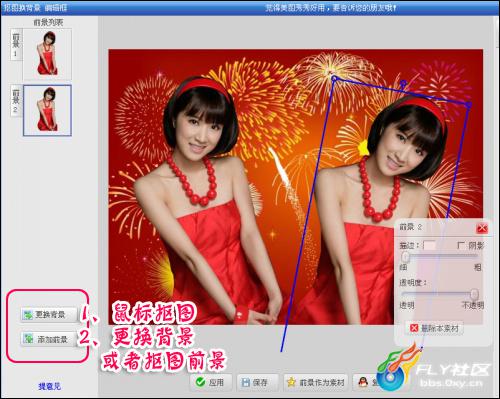Click the star icon 前景作为素材 button
This screenshot has width=500, height=399.
[316, 382]
